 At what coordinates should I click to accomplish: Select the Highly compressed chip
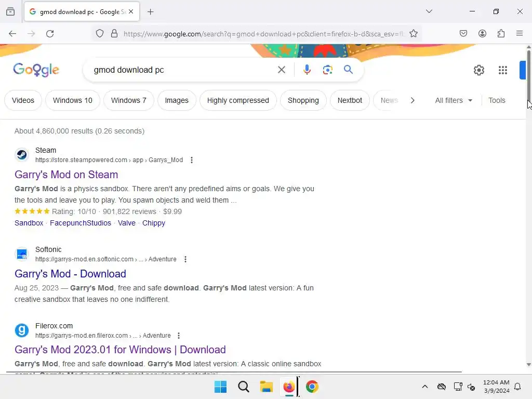(x=238, y=100)
